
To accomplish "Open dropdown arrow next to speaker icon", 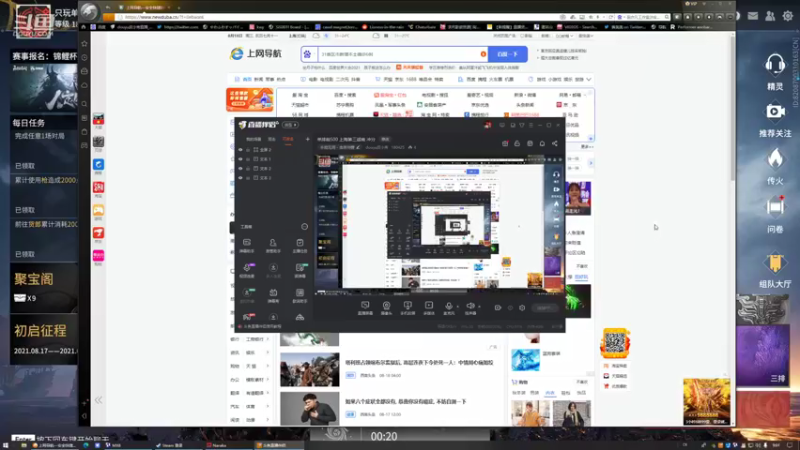I will click(x=479, y=307).
